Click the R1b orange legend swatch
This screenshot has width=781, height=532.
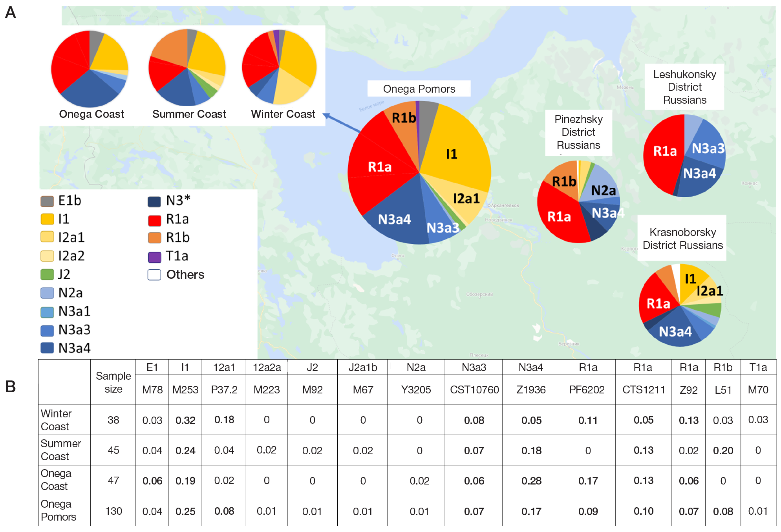(154, 238)
